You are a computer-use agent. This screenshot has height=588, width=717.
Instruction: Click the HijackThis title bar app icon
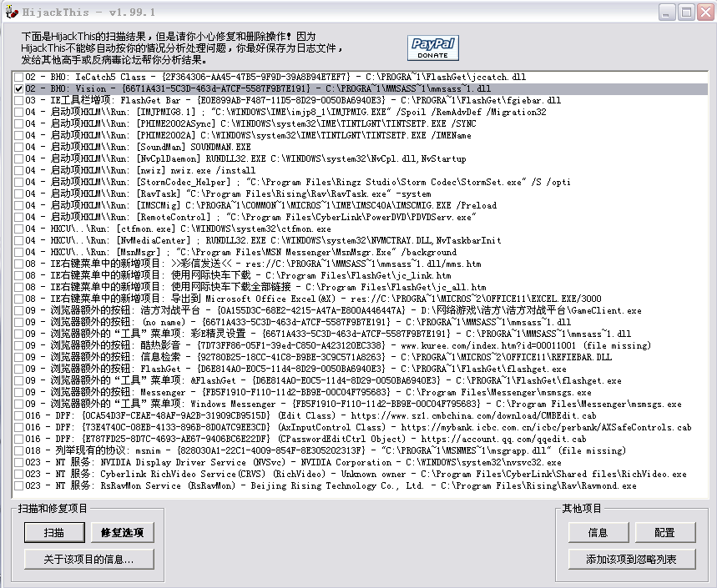coord(11,12)
